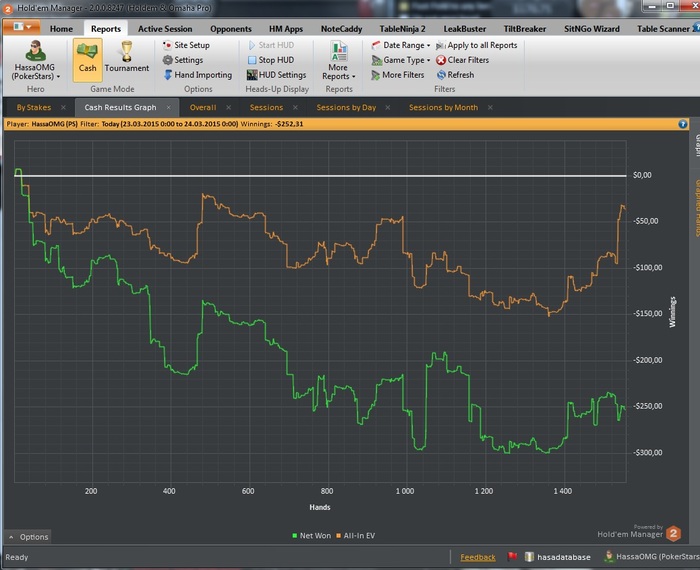Switch to the Sessions report tab
This screenshot has height=570, width=700.
[x=267, y=108]
